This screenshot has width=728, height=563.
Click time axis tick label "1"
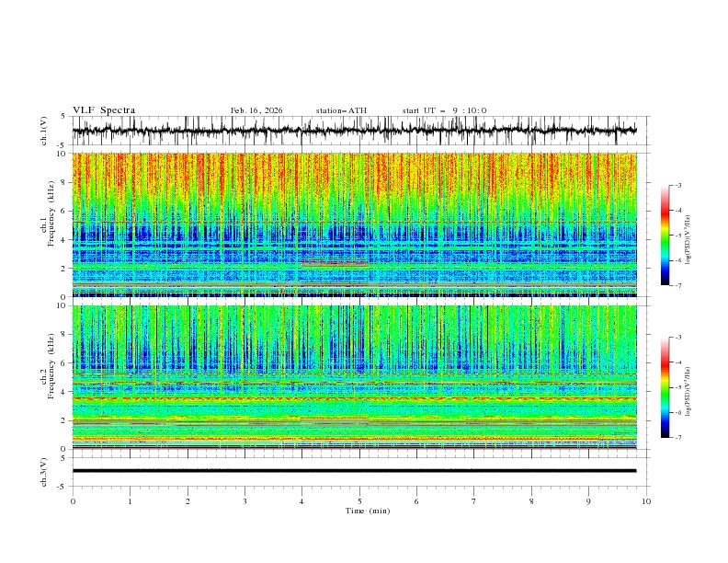(x=130, y=501)
